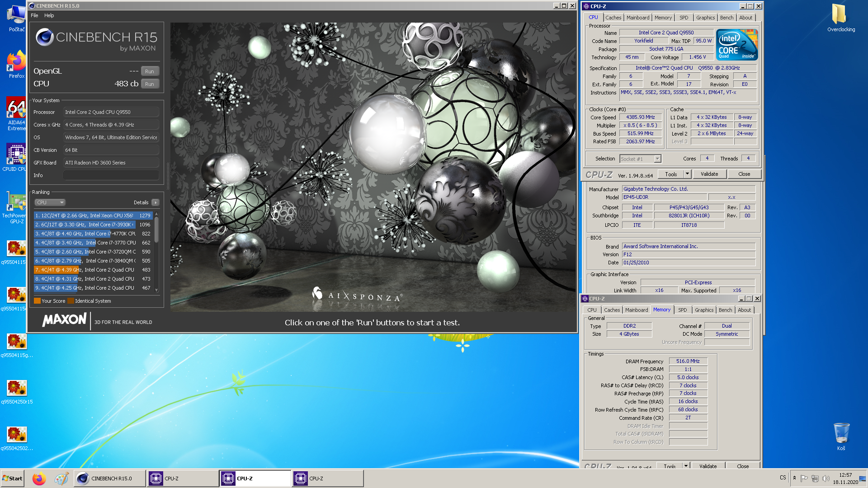The width and height of the screenshot is (868, 488).
Task: Switch to Mainboard tab in the CPU-Z processor window
Action: (x=638, y=18)
